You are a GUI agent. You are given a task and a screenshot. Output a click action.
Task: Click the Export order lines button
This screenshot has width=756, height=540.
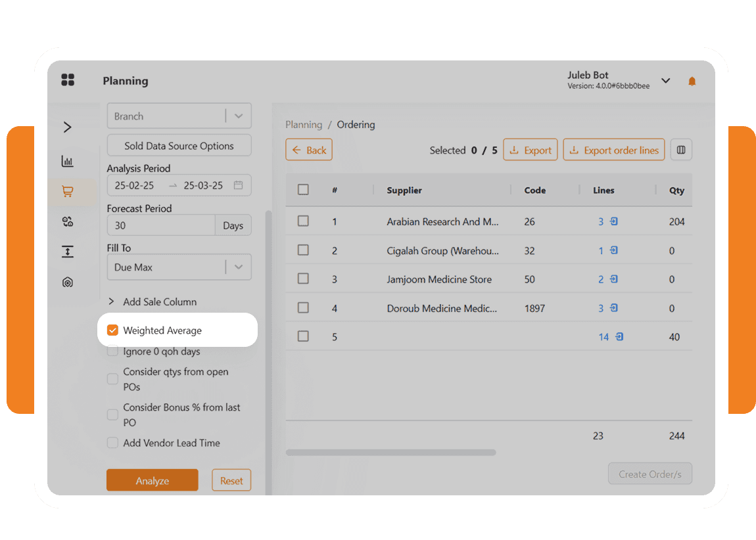coord(614,150)
